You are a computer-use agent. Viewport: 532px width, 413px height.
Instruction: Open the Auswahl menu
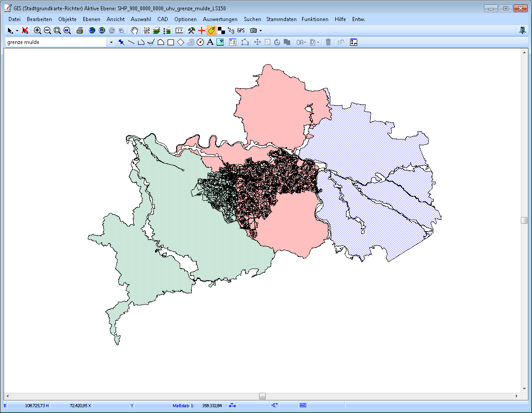(x=141, y=19)
